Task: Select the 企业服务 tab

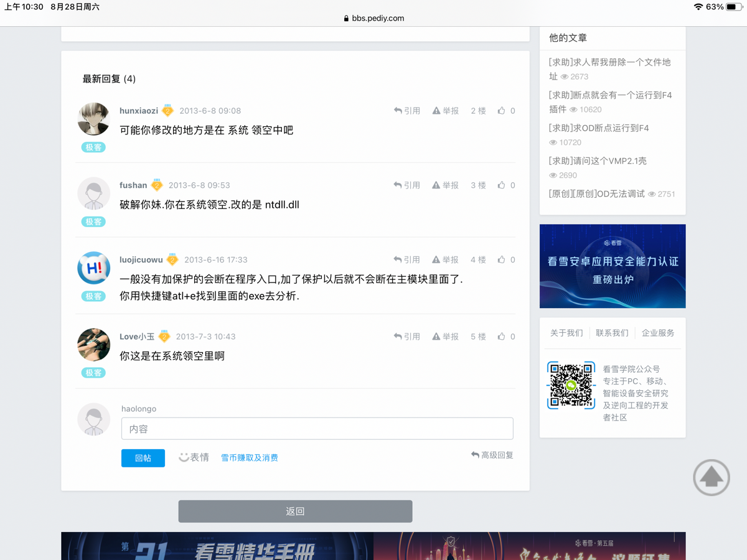Action: (x=658, y=333)
